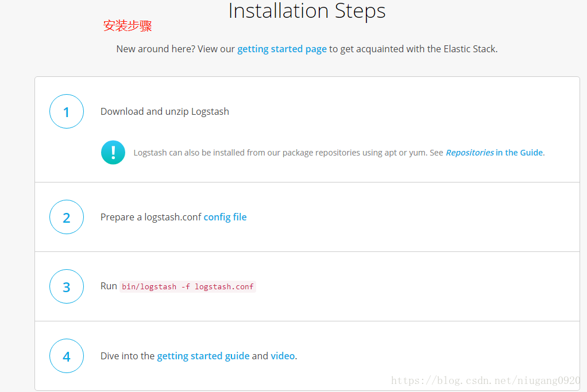This screenshot has height=392, width=587.
Task: Open the getting started guide link
Action: pos(203,356)
